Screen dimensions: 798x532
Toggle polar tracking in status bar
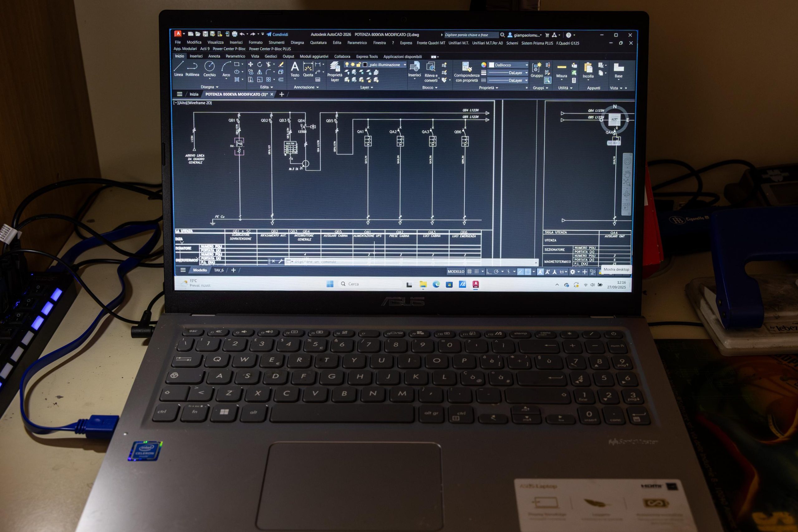coord(496,271)
